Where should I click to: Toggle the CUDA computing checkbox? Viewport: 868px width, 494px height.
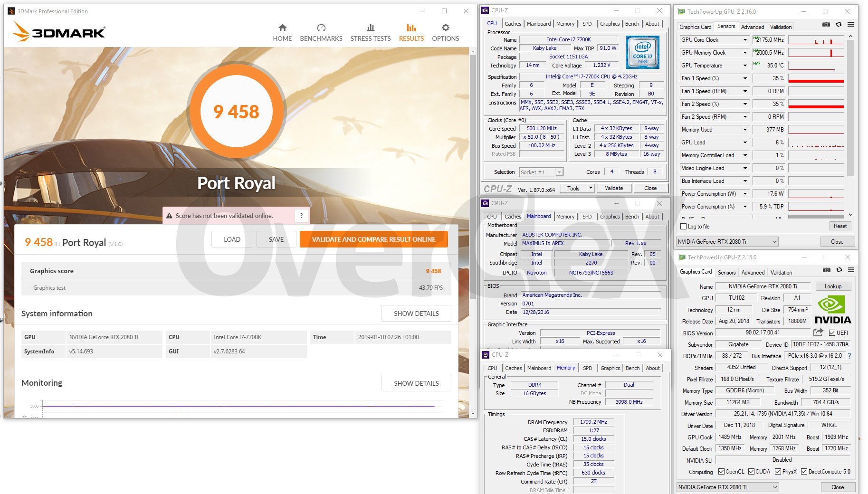752,472
